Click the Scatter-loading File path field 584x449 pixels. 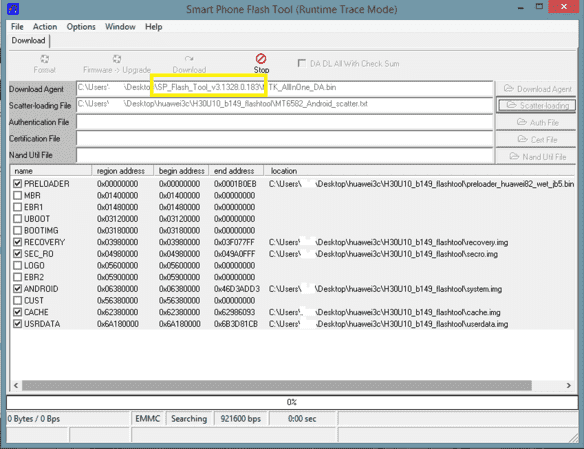pyautogui.click(x=285, y=105)
